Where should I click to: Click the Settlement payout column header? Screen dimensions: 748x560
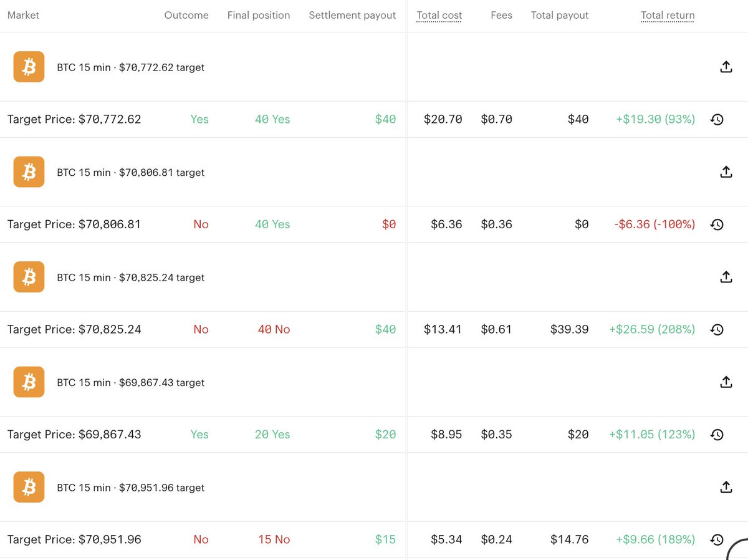(x=352, y=15)
